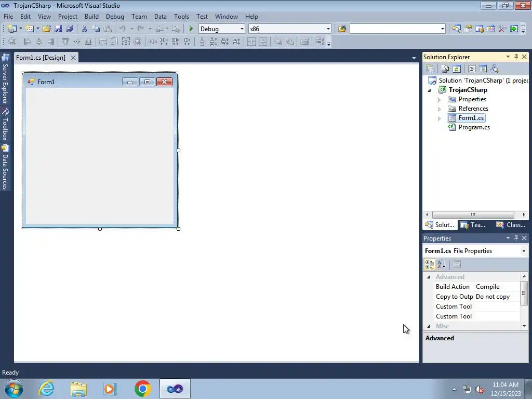
Task: Open the Tools menu
Action: point(181,16)
